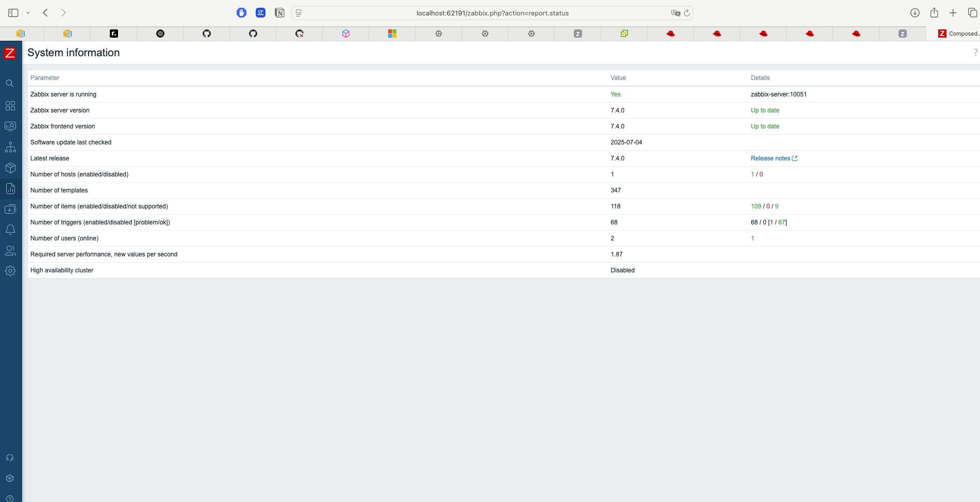This screenshot has height=502, width=980.
Task: Click the Details column header
Action: pyautogui.click(x=760, y=78)
